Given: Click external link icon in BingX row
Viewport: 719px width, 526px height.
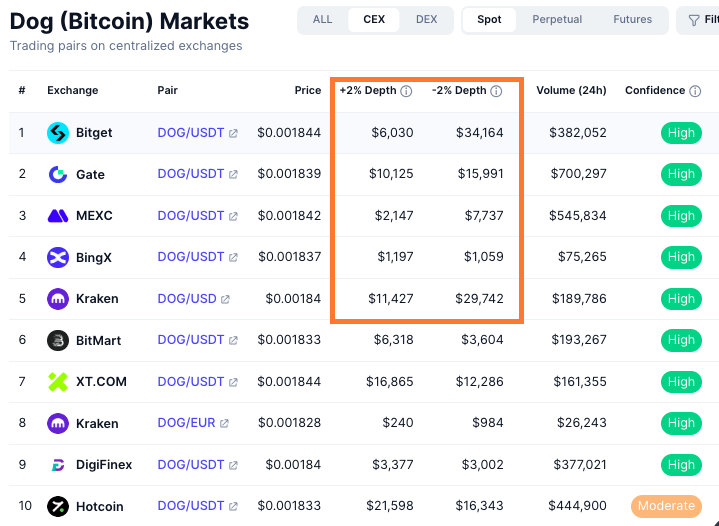Looking at the screenshot, I should [x=233, y=257].
